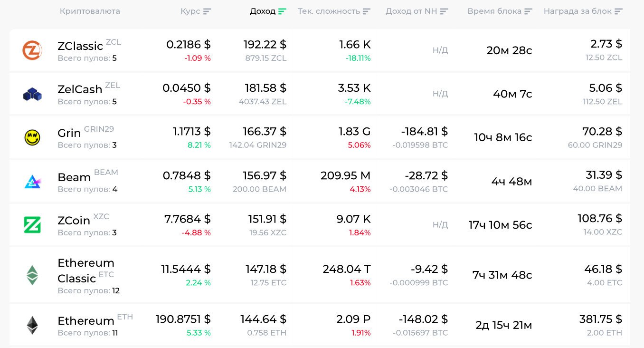Viewport: 644px width, 348px height.
Task: Click the ZCoin green Z logo
Action: click(x=32, y=225)
